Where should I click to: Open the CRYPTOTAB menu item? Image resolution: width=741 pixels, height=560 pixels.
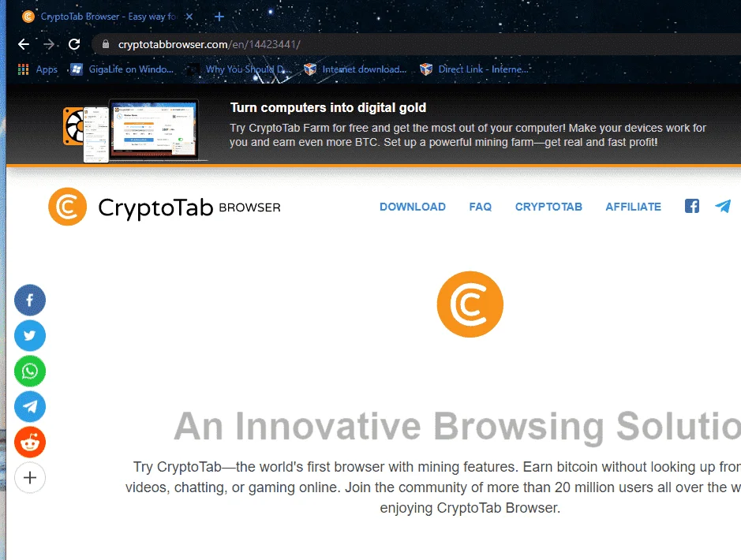click(x=548, y=207)
